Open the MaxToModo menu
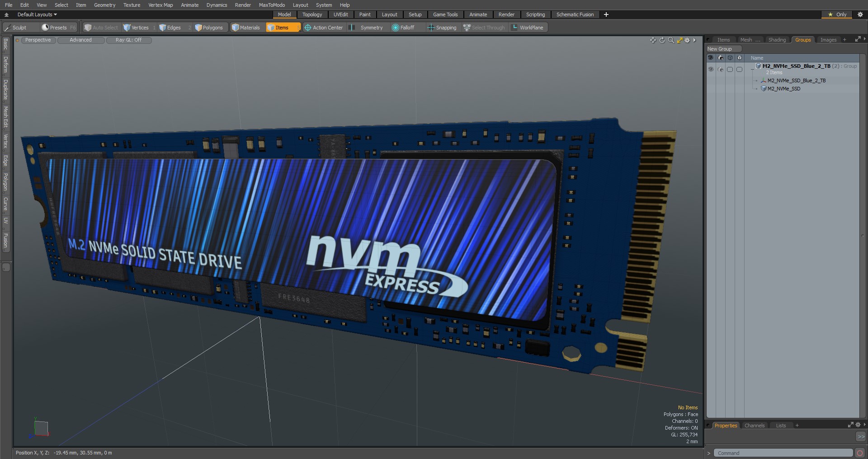 tap(272, 5)
